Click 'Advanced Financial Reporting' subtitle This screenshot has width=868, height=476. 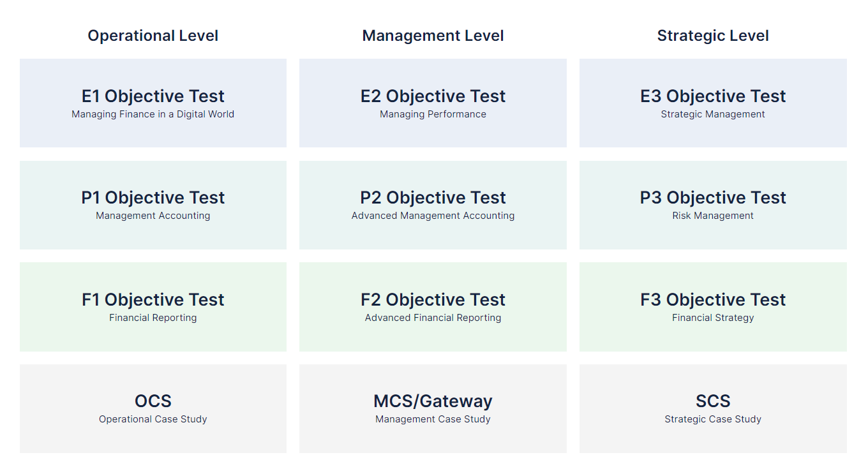click(433, 318)
